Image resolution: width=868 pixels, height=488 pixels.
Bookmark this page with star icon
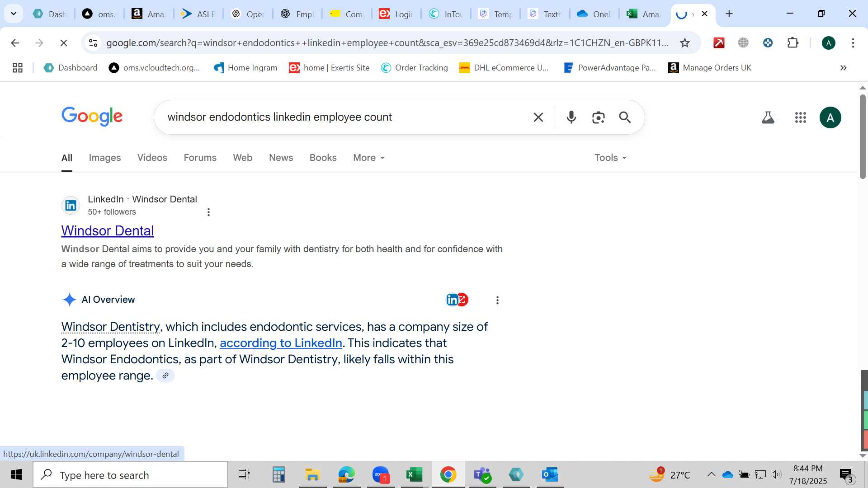coord(684,43)
